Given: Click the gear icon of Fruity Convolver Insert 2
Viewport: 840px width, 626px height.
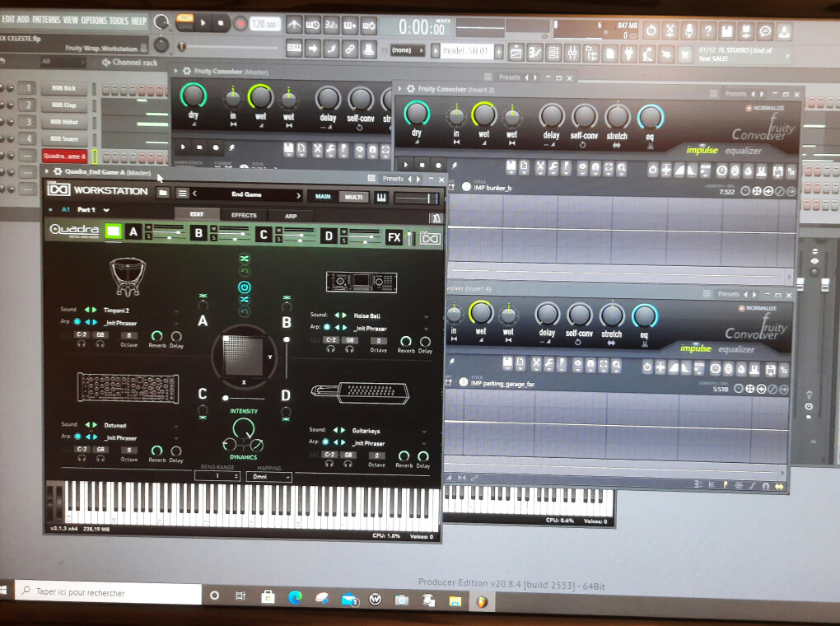Looking at the screenshot, I should (x=411, y=89).
